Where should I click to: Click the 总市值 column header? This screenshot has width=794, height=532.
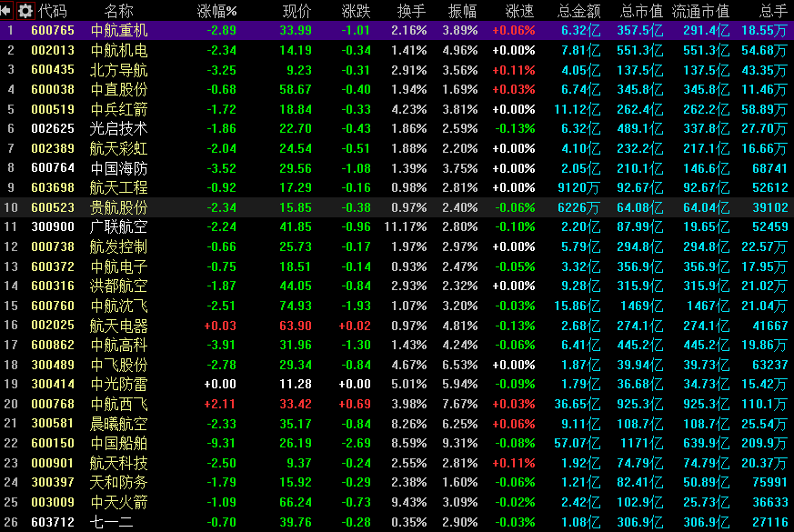pos(641,11)
